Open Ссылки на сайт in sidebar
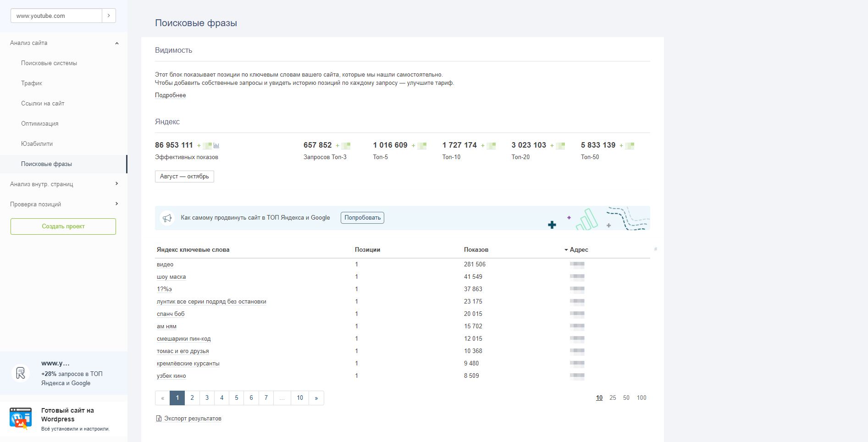This screenshot has height=442, width=868. click(43, 104)
